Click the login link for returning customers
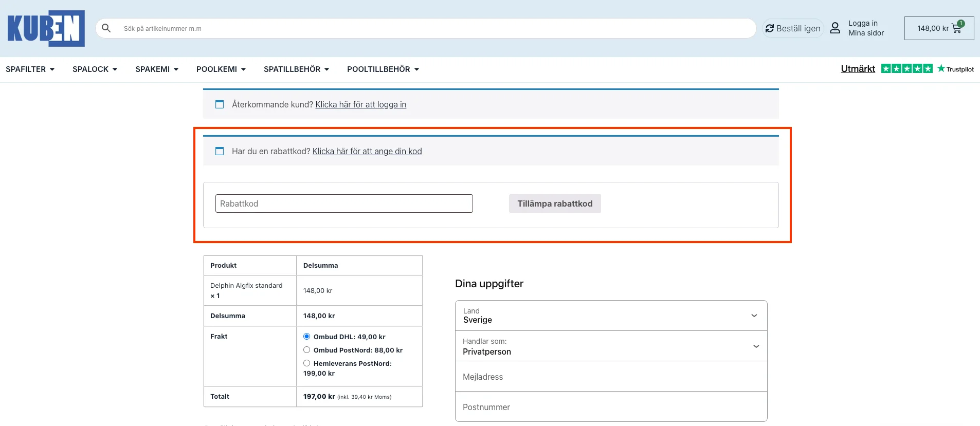This screenshot has height=426, width=980. click(x=360, y=105)
